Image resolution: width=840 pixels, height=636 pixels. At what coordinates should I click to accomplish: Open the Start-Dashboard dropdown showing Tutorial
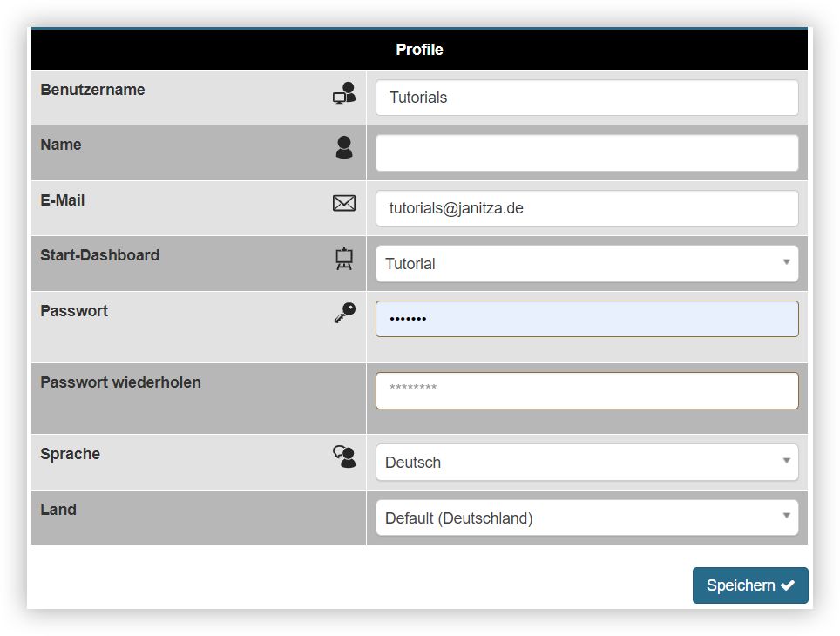click(x=586, y=263)
